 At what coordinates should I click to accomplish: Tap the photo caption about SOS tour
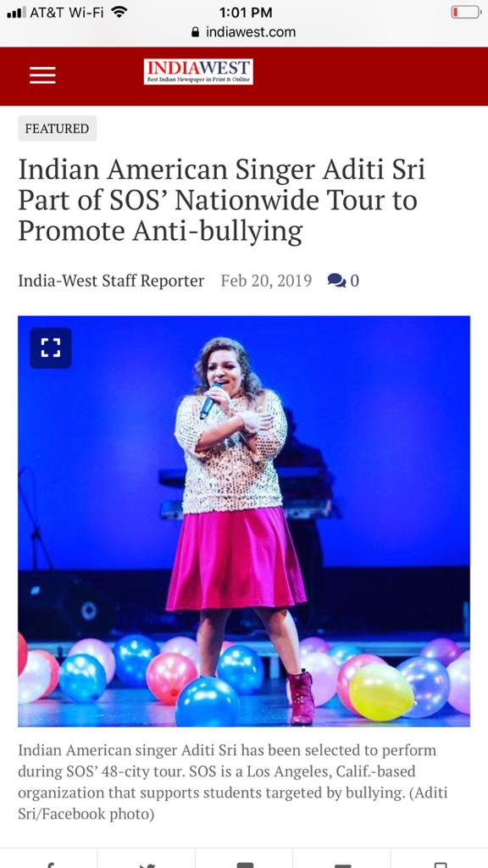(233, 782)
